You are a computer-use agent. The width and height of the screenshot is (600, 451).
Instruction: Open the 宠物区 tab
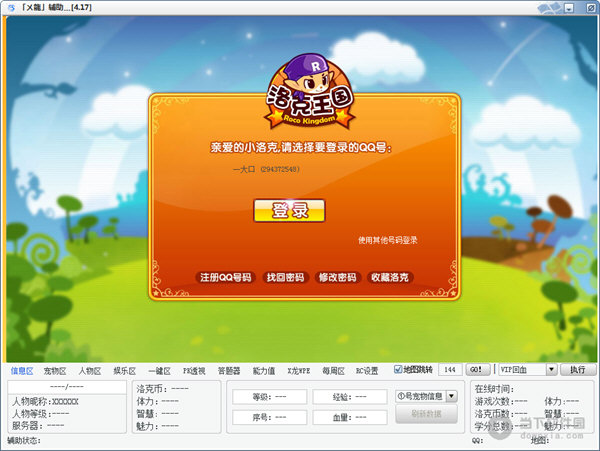55,371
